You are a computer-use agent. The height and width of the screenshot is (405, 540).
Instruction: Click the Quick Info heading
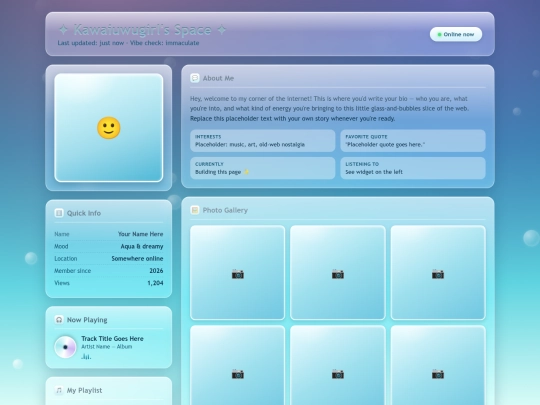pyautogui.click(x=84, y=213)
